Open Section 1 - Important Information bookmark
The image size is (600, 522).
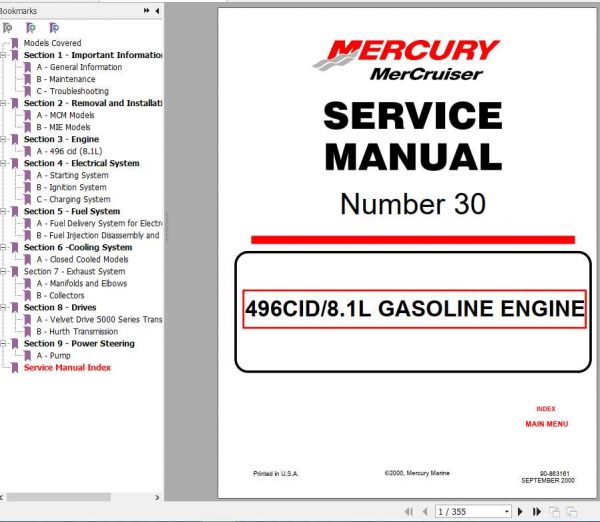click(93, 55)
